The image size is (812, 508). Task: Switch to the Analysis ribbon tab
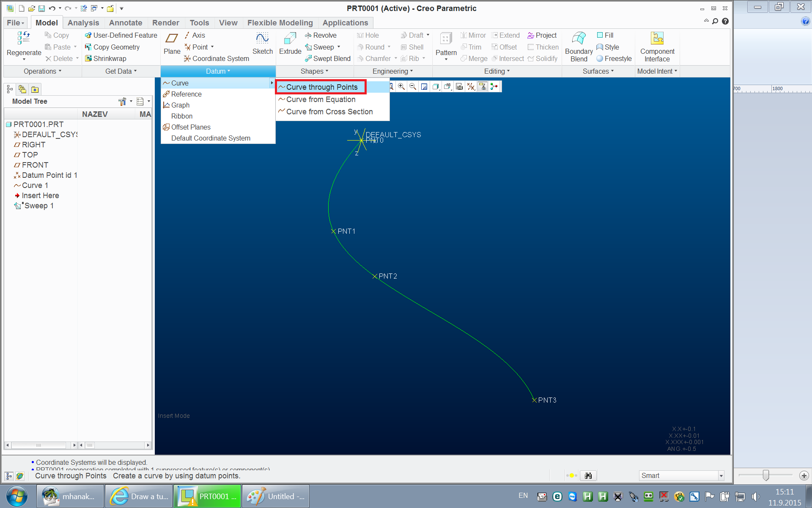[83, 23]
